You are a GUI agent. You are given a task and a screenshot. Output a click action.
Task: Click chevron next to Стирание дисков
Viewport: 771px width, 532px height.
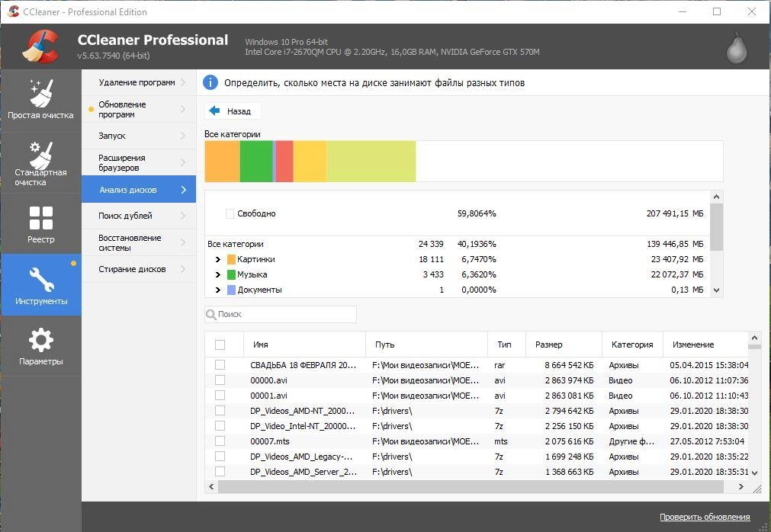[x=183, y=269]
